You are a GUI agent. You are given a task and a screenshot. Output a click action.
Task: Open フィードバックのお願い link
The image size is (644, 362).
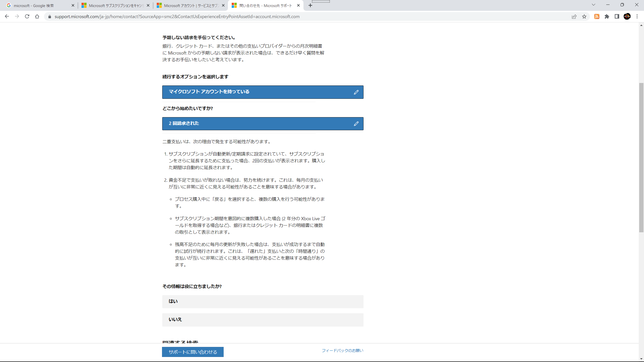tap(343, 350)
